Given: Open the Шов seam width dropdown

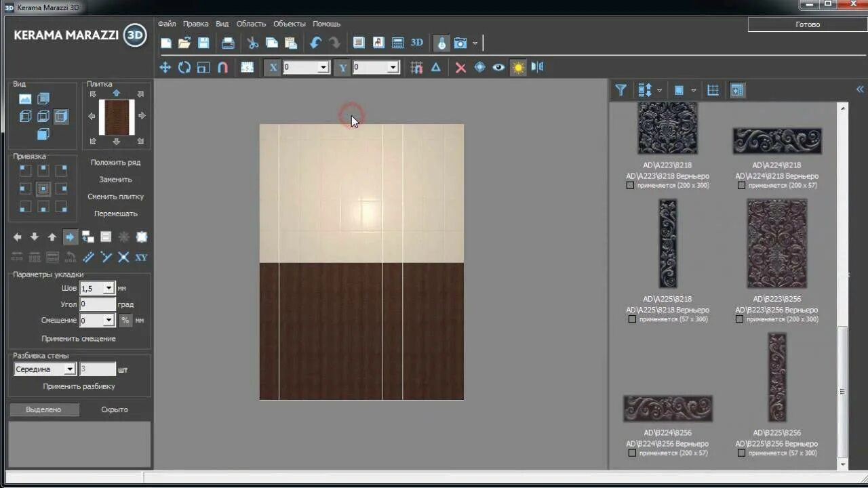Looking at the screenshot, I should (108, 288).
